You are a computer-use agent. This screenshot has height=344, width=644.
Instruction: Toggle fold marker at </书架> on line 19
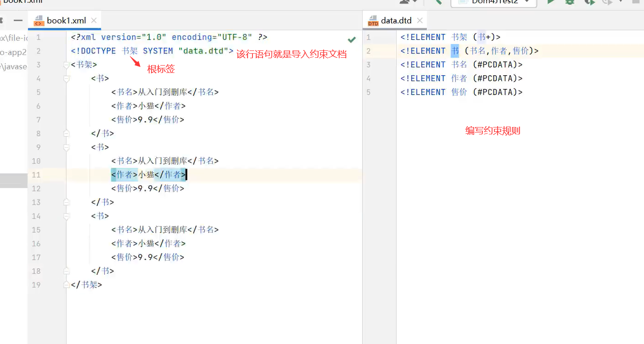coord(67,285)
